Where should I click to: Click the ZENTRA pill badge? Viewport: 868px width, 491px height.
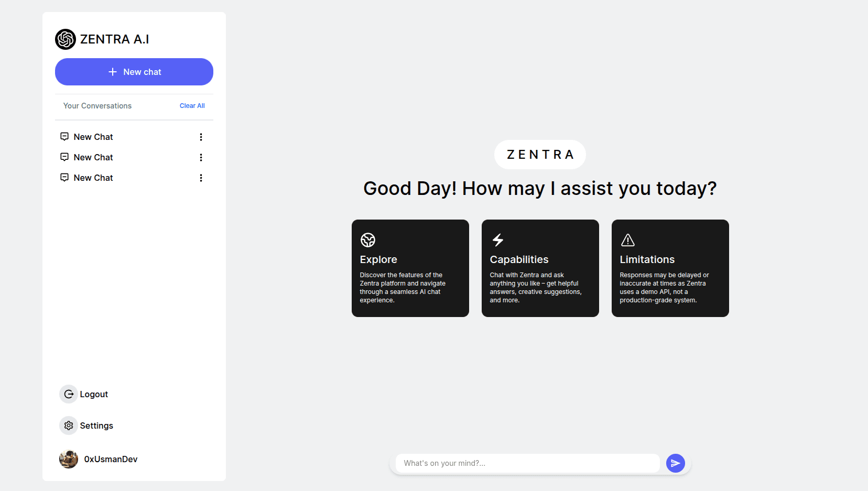[x=540, y=155]
